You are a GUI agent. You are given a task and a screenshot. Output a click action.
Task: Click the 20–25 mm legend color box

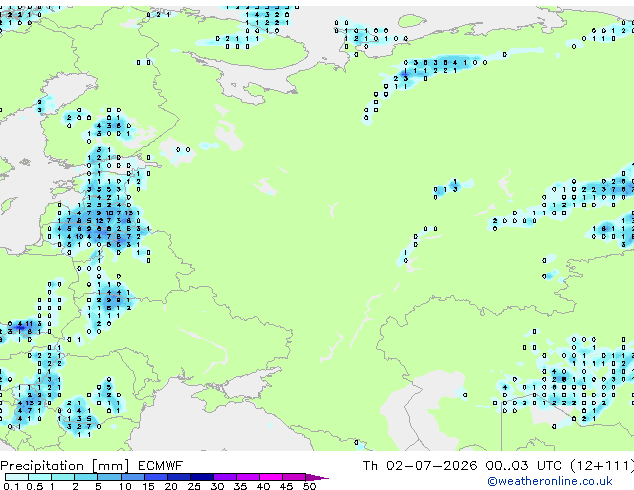179,477
